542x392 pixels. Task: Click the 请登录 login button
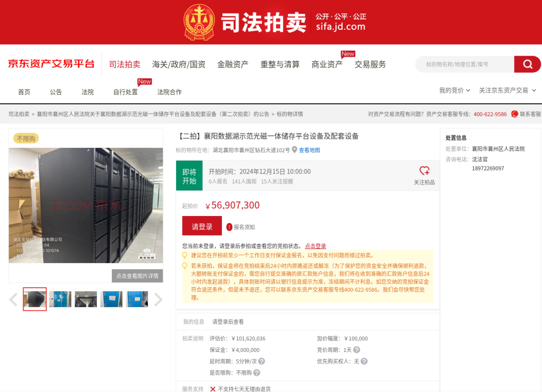tap(202, 226)
